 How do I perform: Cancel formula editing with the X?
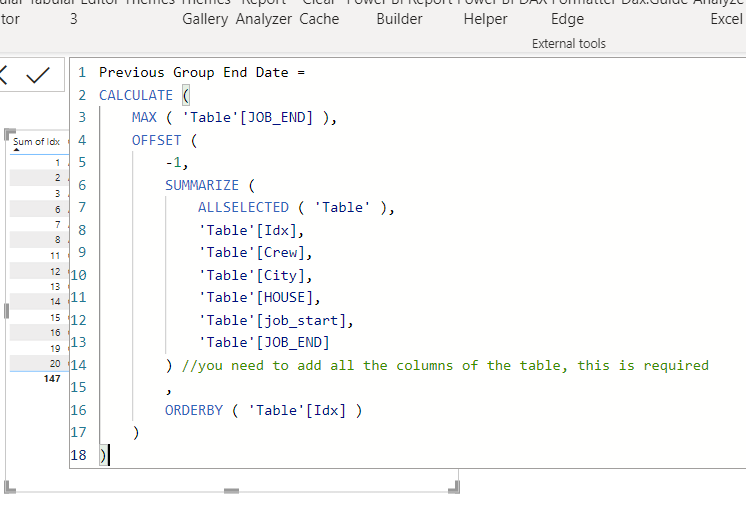click(4, 75)
